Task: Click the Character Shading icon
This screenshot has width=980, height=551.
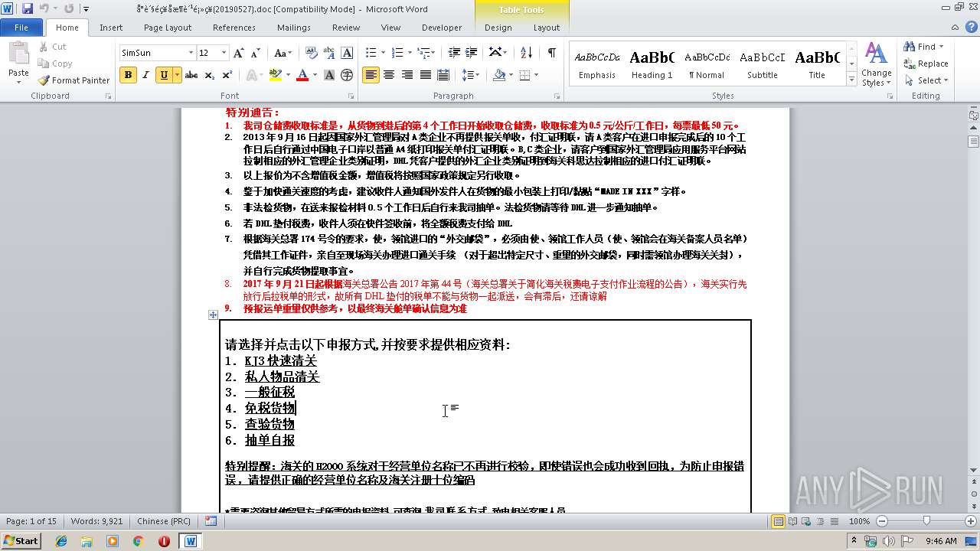Action: 329,75
